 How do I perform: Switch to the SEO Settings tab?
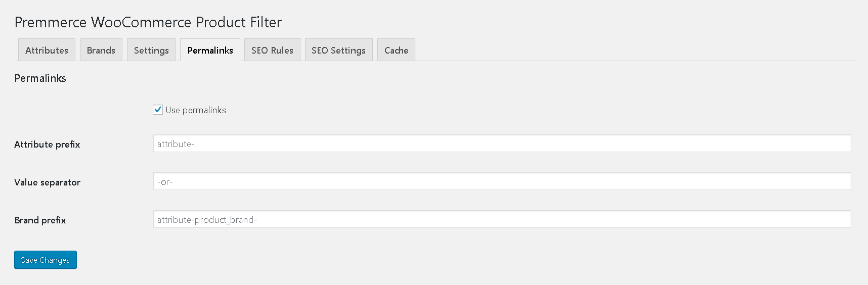tap(338, 50)
